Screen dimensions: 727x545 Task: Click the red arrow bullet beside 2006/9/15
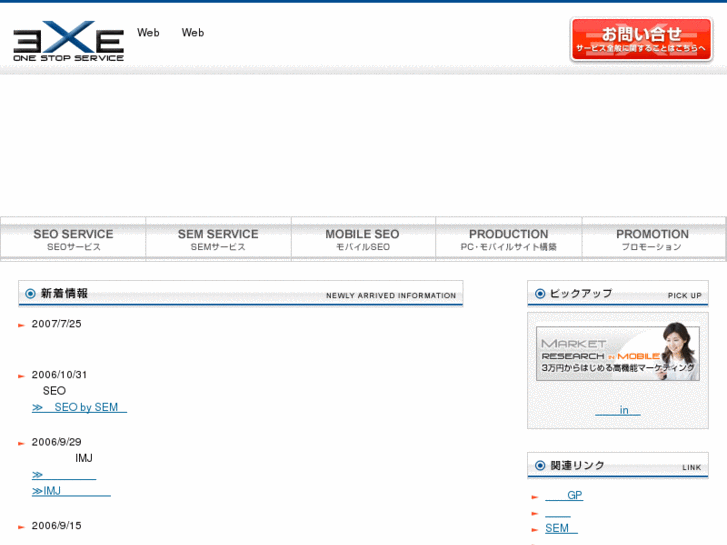21,527
